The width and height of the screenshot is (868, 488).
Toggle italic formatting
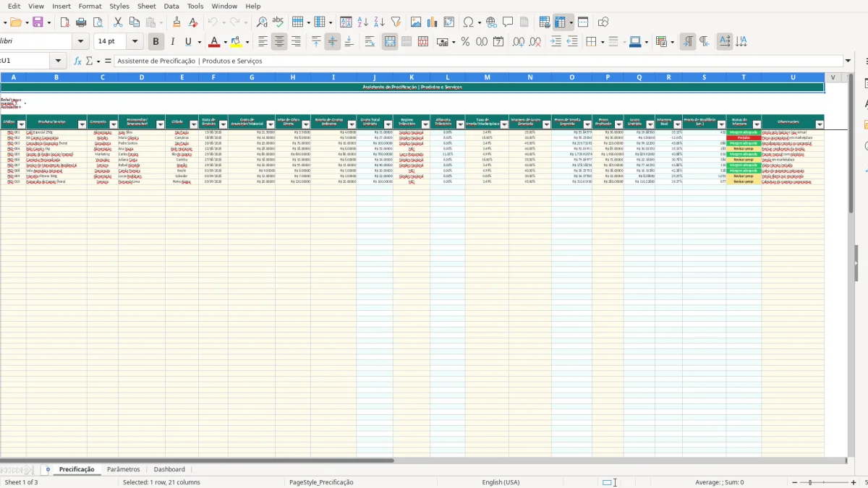point(172,42)
